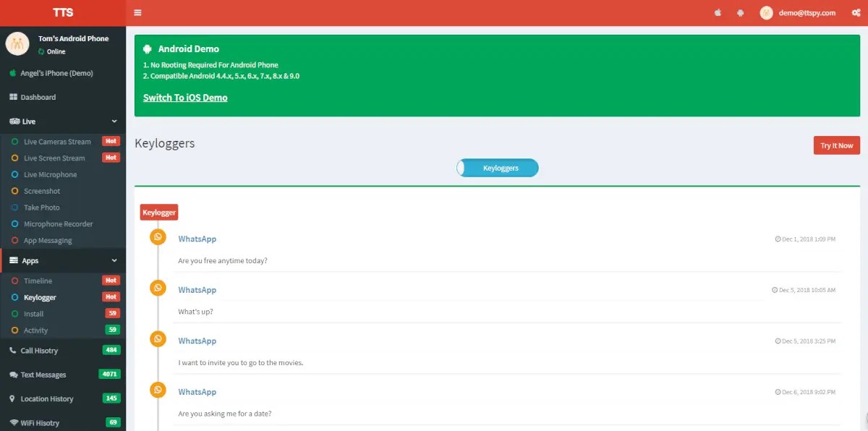This screenshot has height=431, width=868.
Task: Click WhatsApp icon for Dec 6 entry
Action: click(158, 390)
